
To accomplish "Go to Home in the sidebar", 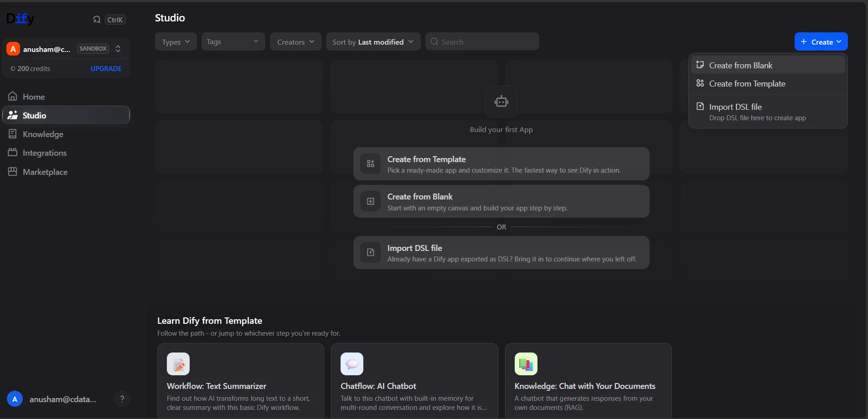I will [x=66, y=97].
